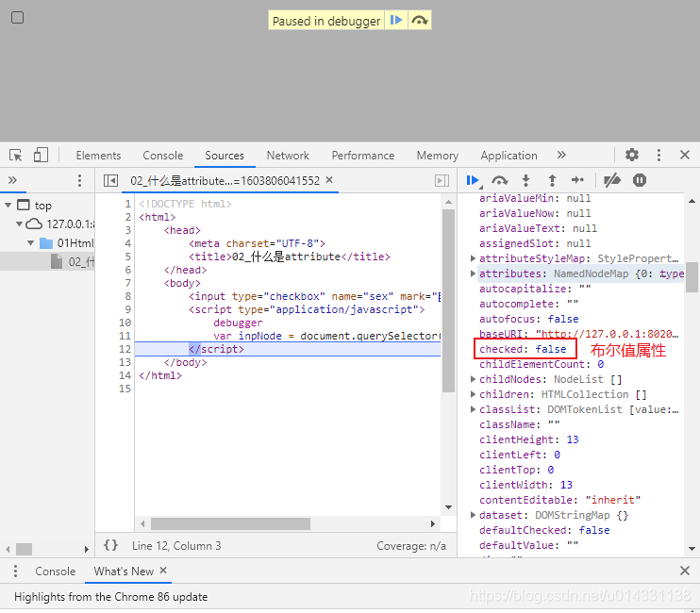This screenshot has width=700, height=613.
Task: Step out of current function
Action: (552, 180)
